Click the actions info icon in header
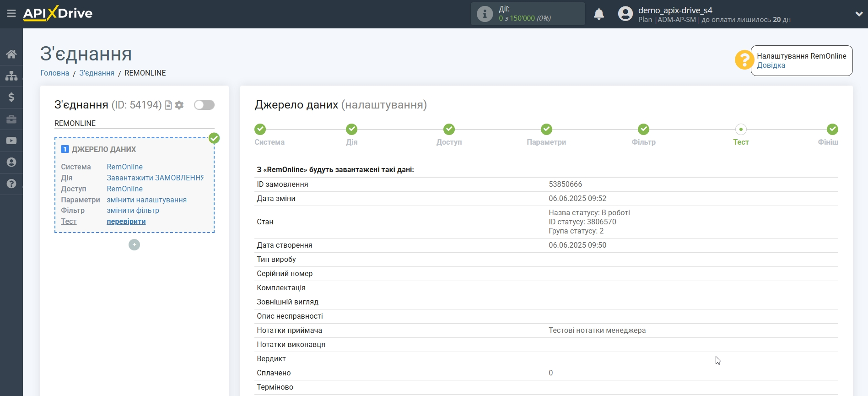868x396 pixels. pyautogui.click(x=485, y=14)
